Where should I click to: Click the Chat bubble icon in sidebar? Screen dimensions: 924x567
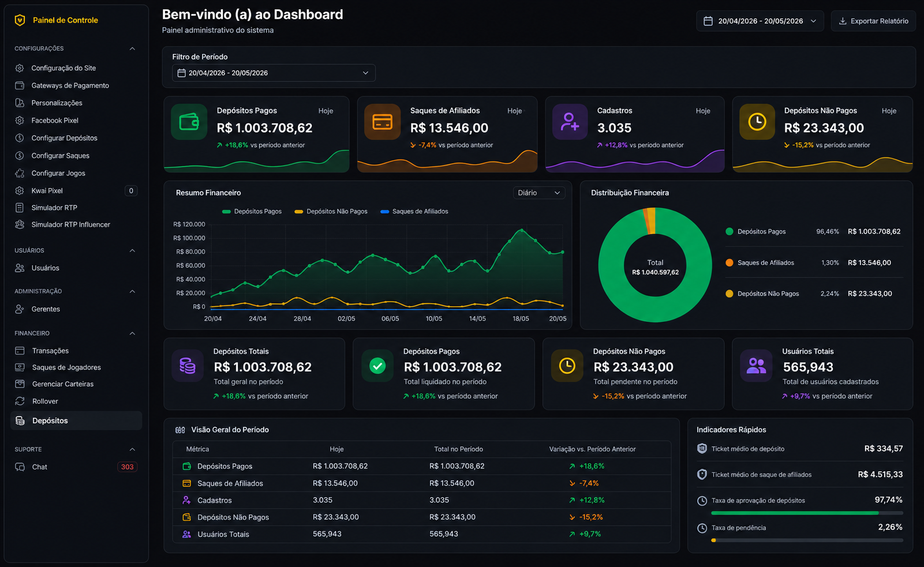point(20,467)
